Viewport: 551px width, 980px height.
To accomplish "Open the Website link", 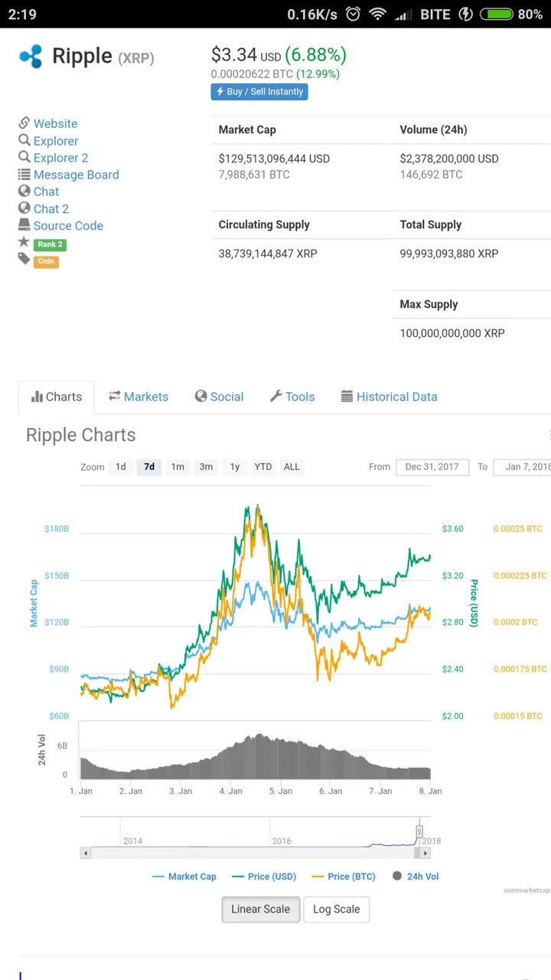I will point(55,123).
